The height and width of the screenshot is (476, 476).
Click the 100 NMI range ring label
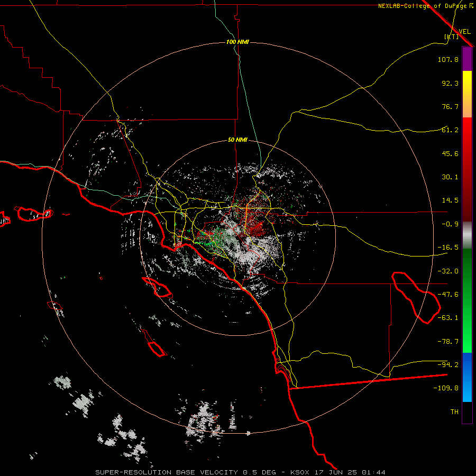(x=237, y=42)
